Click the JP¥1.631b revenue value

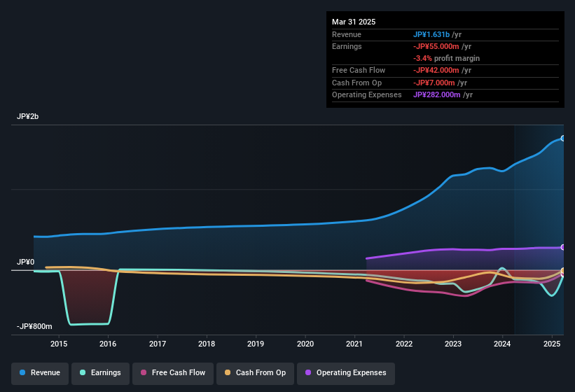pos(431,34)
